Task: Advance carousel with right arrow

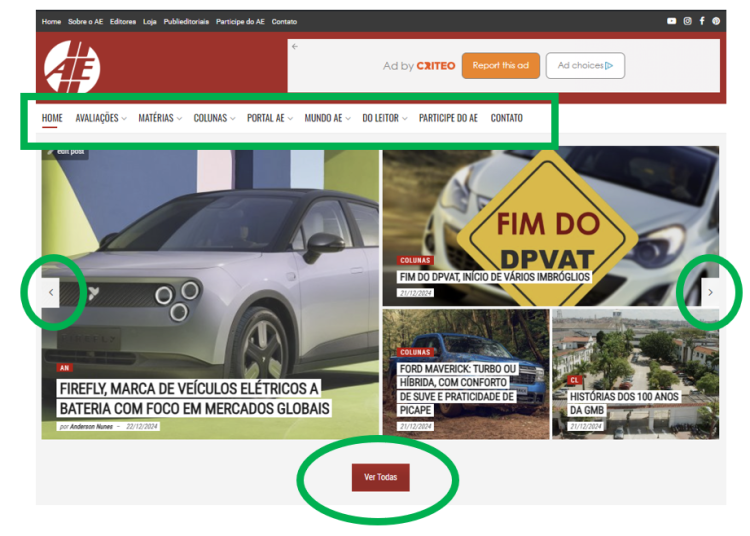Action: click(710, 292)
